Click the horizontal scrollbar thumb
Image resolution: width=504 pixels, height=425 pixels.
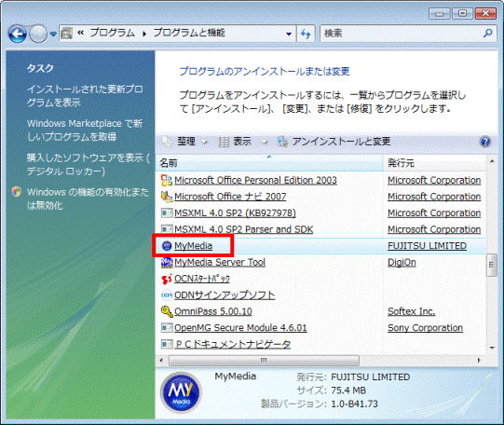tap(264, 361)
